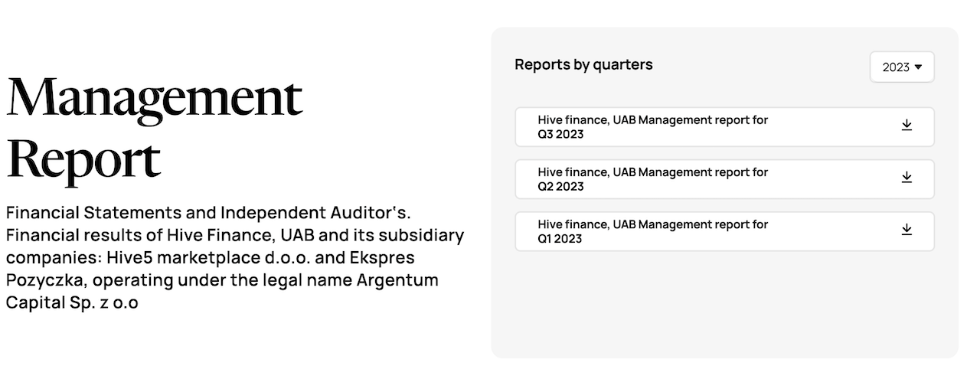Click the "Financial Statements and Independent Auditor's" line
Viewport: 980px width, 379px height.
coord(208,211)
